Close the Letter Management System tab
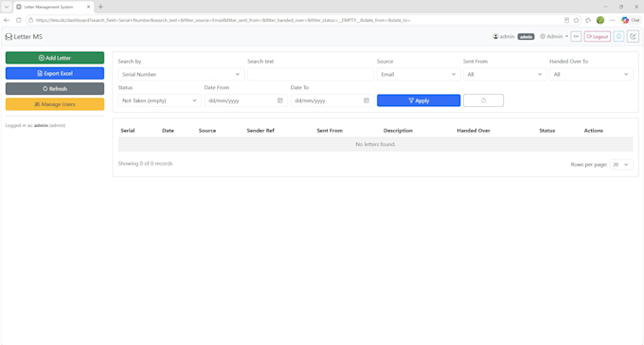This screenshot has height=345, width=644. [x=88, y=7]
